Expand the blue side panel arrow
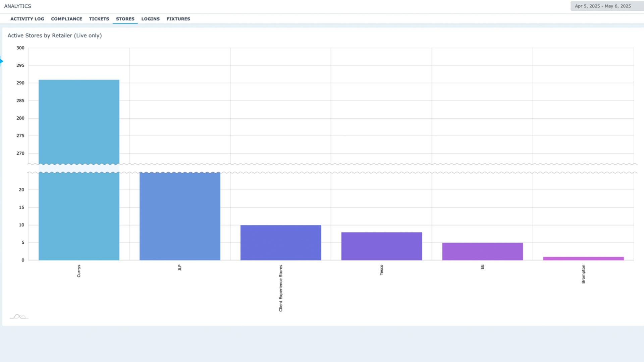This screenshot has height=362, width=644. [2, 61]
